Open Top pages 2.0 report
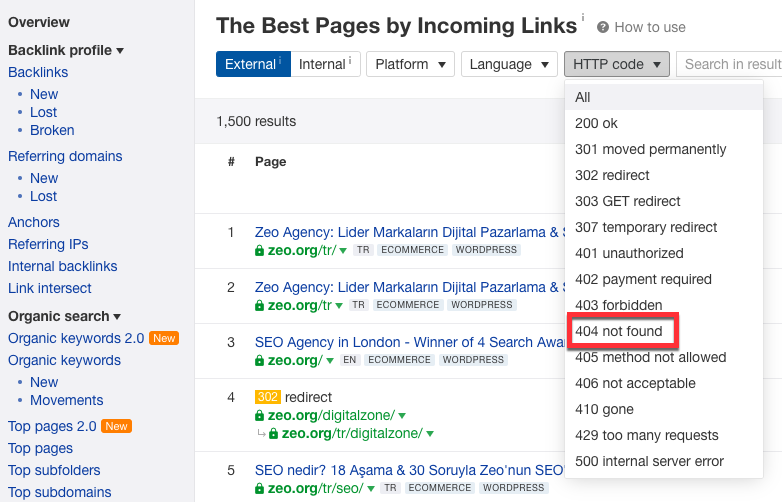This screenshot has height=502, width=782. [52, 426]
